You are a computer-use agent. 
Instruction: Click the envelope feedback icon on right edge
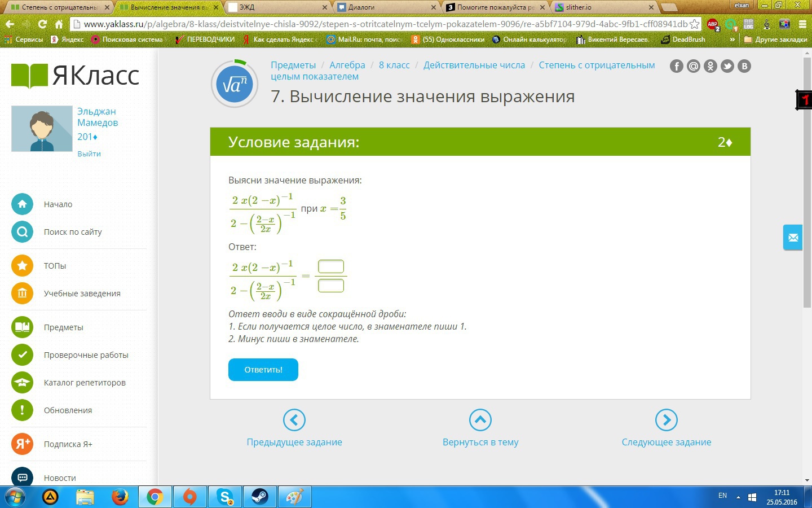[x=793, y=238]
